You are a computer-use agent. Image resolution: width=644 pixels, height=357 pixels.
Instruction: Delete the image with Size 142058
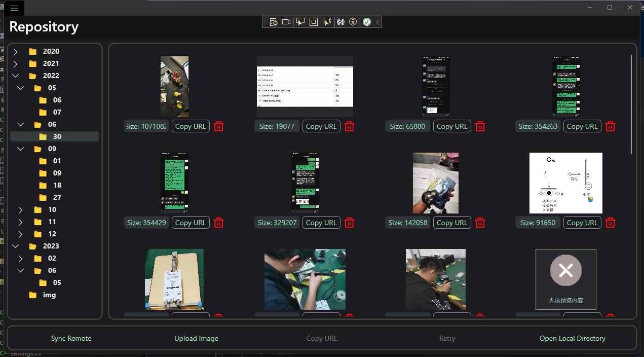tap(480, 223)
